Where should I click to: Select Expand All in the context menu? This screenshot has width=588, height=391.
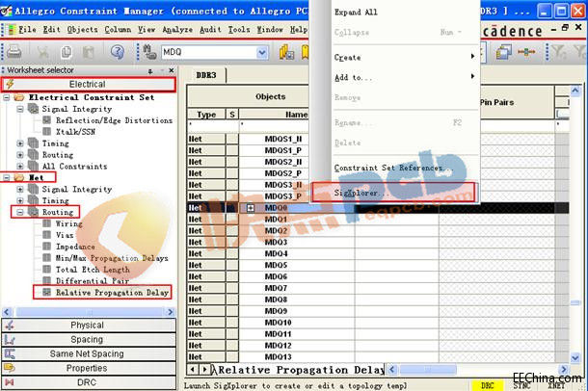coord(356,13)
